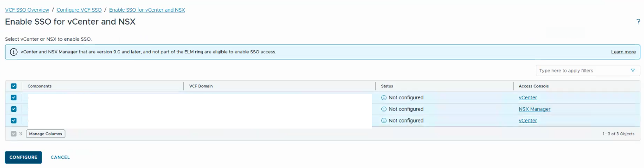Screen dimensions: 644x168
Task: Click the Not configured status in the NSX Manager row
Action: click(406, 109)
